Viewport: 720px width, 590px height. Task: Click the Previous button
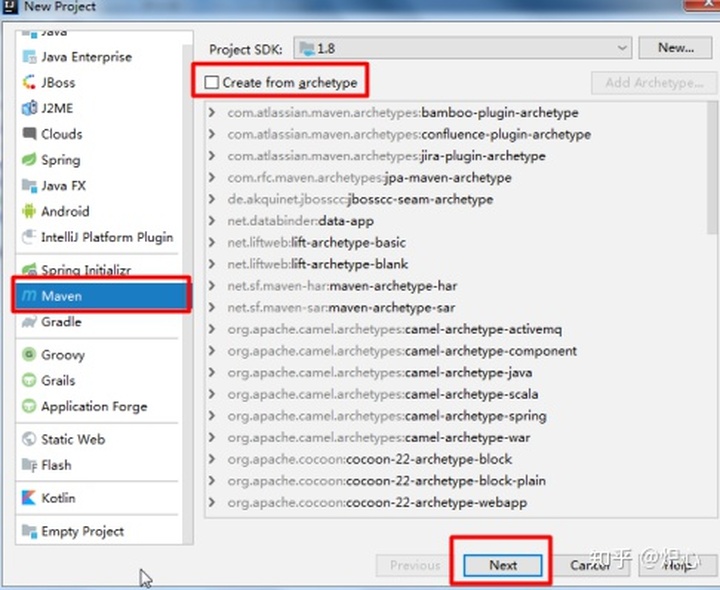pos(415,565)
